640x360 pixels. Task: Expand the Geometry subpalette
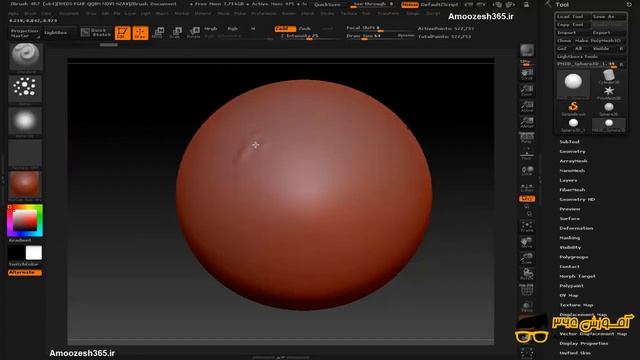[x=572, y=151]
